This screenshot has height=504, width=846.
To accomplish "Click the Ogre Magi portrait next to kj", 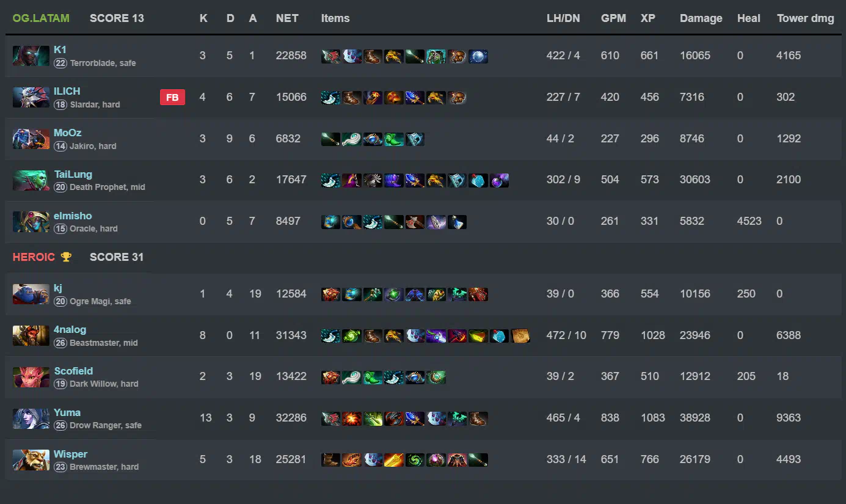I will pos(31,294).
